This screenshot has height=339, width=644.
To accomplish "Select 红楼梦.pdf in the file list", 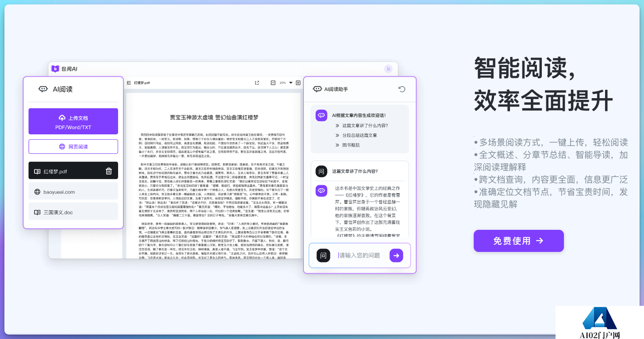I will [73, 171].
